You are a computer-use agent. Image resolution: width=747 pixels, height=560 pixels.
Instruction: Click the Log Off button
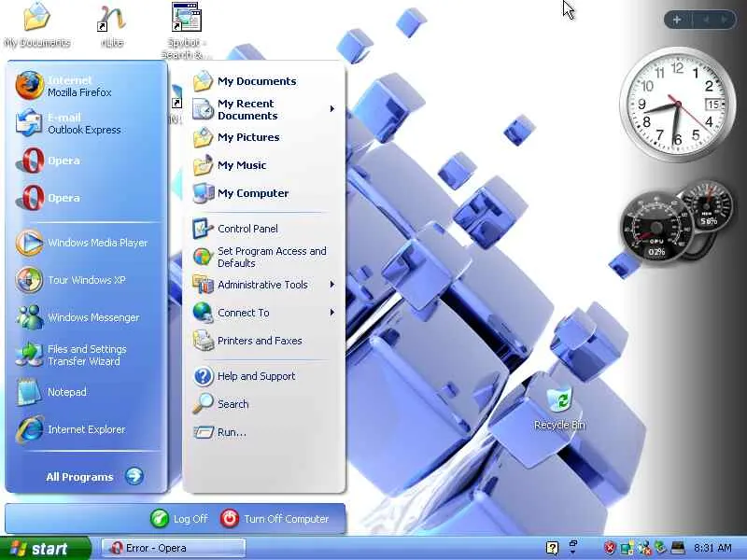tap(179, 519)
